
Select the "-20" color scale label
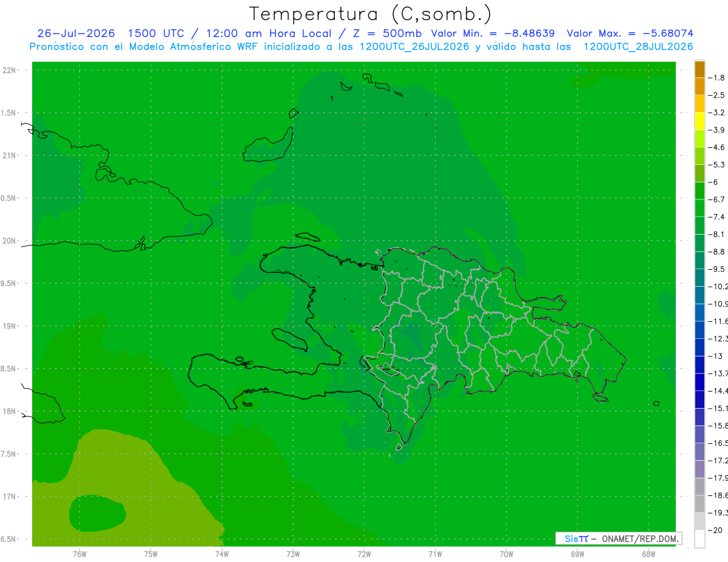pyautogui.click(x=715, y=530)
